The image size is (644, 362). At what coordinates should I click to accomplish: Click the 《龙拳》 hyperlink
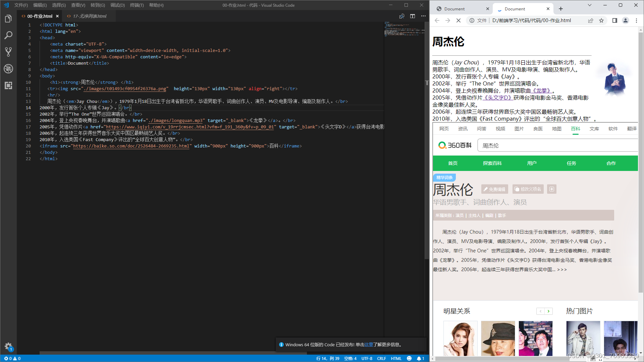541,90
